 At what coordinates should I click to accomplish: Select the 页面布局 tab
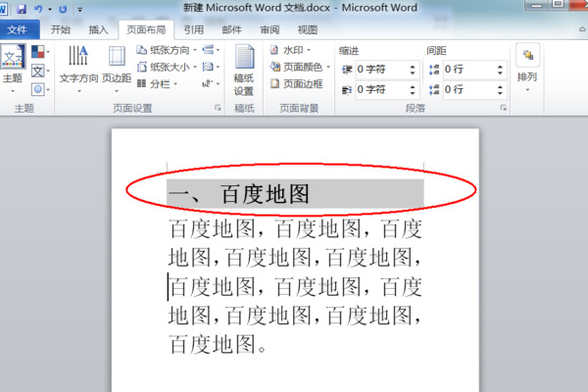146,29
